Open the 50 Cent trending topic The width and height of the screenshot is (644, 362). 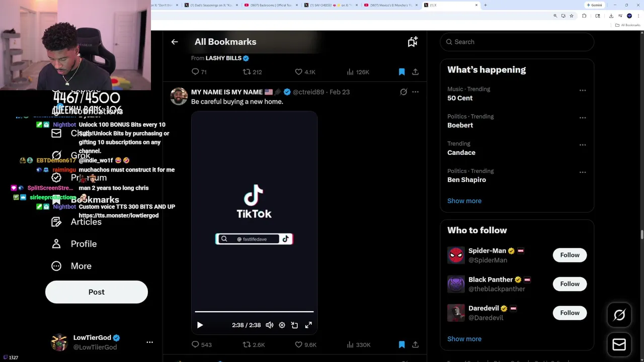tap(460, 98)
